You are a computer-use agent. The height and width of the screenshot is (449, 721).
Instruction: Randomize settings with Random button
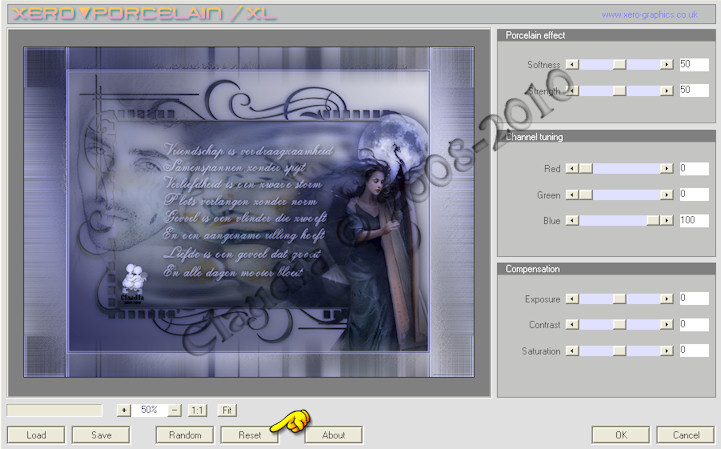point(185,435)
